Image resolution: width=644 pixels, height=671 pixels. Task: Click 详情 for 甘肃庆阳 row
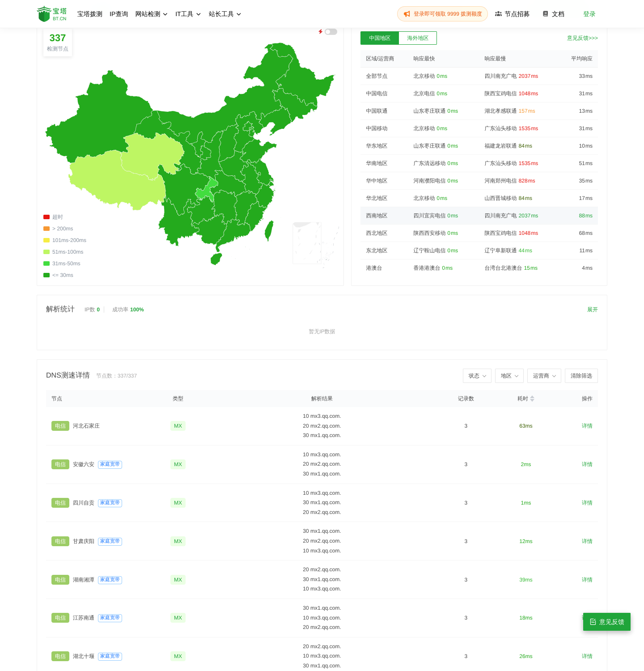[x=587, y=541]
